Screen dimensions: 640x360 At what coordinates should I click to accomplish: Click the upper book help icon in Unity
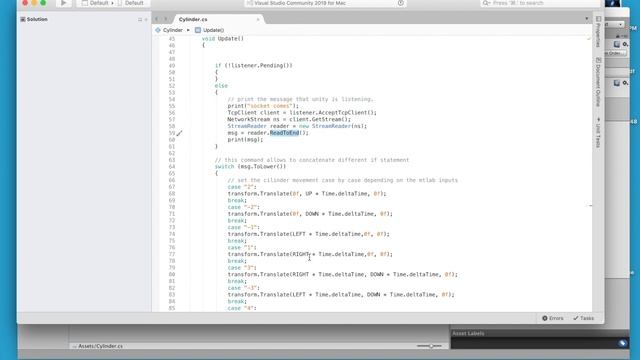click(616, 44)
